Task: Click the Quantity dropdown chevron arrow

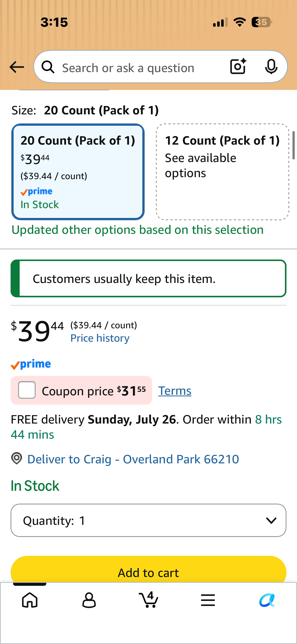Action: 271,520
